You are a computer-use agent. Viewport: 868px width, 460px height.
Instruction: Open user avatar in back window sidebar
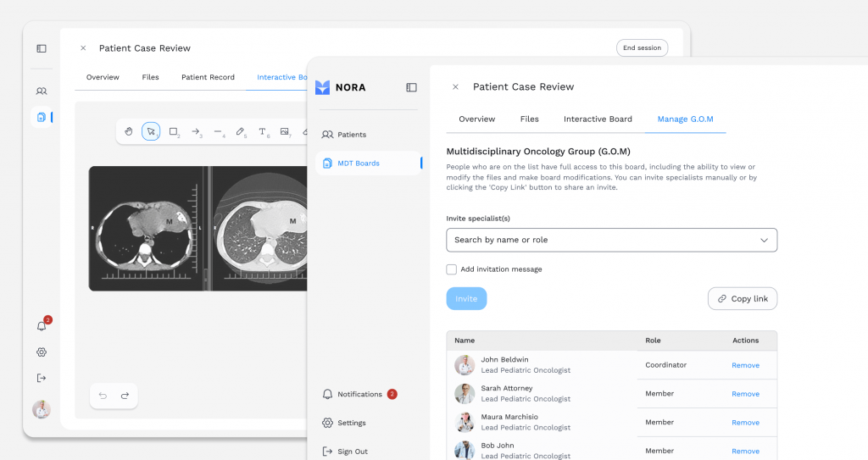tap(42, 409)
